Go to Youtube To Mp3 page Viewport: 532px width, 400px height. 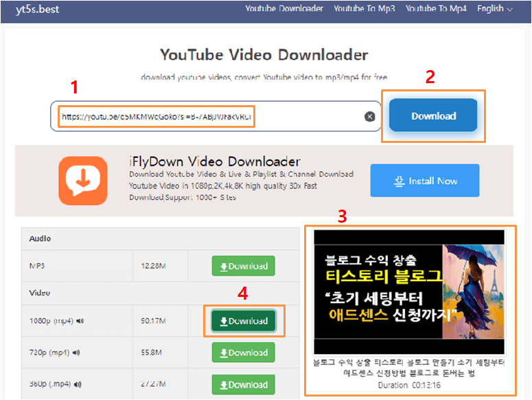pyautogui.click(x=364, y=9)
